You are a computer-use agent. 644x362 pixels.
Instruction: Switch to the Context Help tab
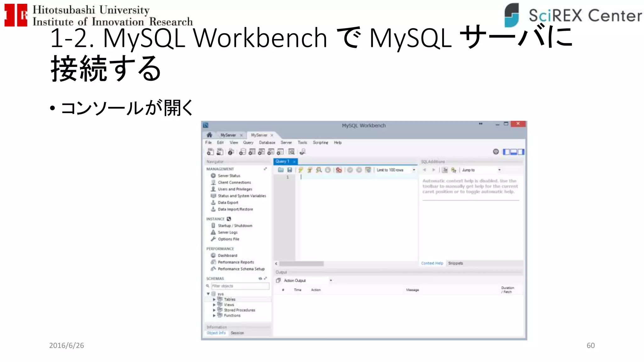click(x=432, y=263)
